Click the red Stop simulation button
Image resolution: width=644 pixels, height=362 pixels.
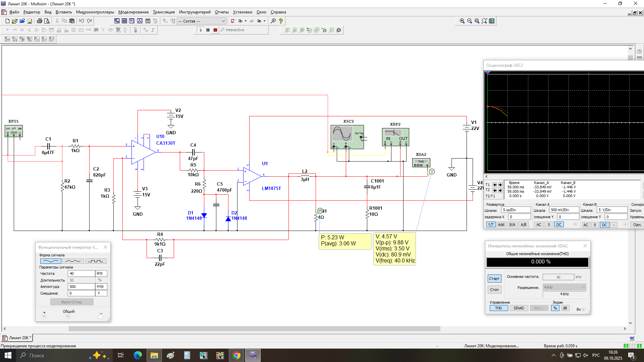coord(215,30)
